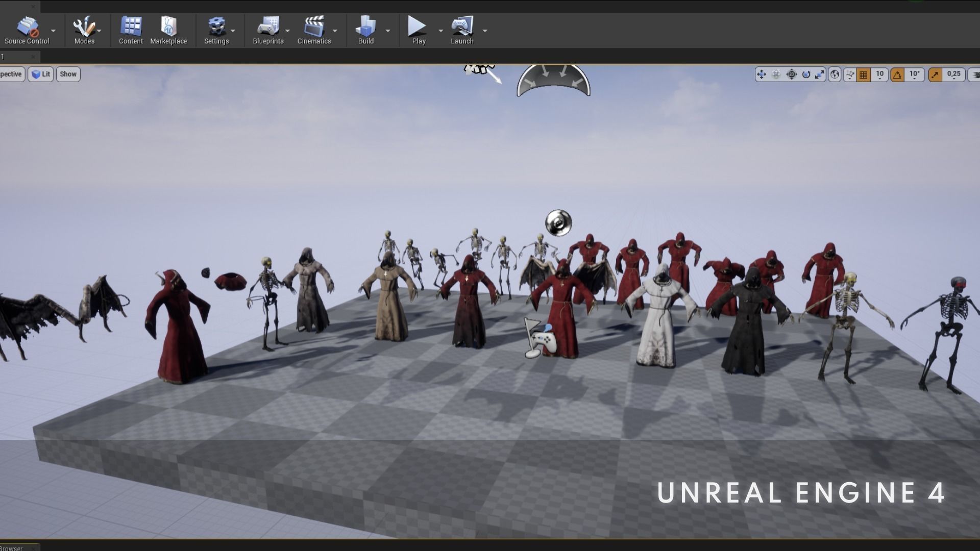Open the Source Control button
Screen dimensions: 980x551
click(27, 30)
